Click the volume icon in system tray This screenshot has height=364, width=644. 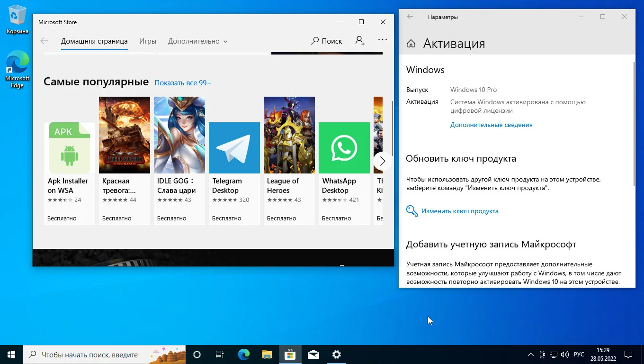(564, 355)
